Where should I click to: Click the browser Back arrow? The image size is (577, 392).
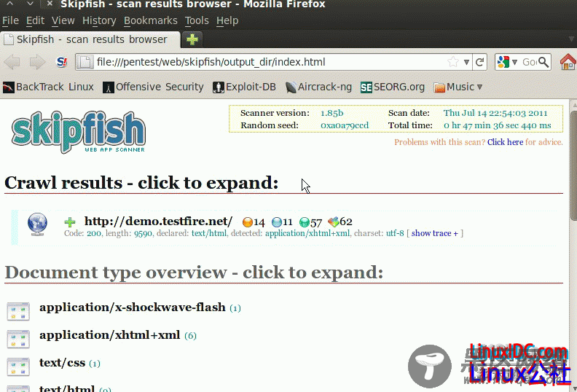pyautogui.click(x=12, y=62)
